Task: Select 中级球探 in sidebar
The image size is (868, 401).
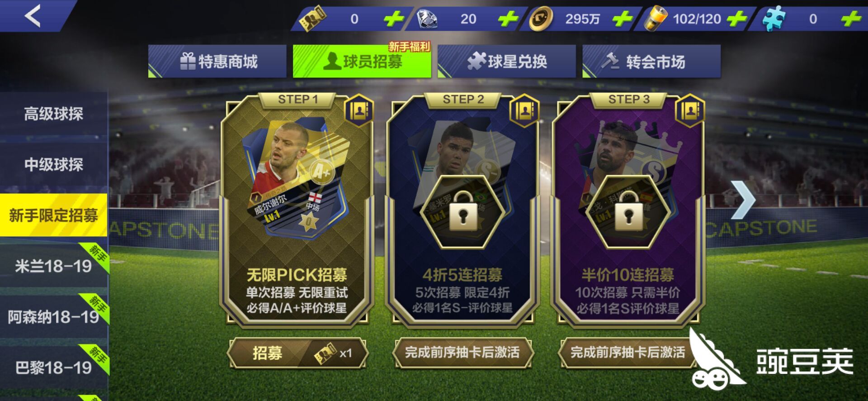Action: 53,164
